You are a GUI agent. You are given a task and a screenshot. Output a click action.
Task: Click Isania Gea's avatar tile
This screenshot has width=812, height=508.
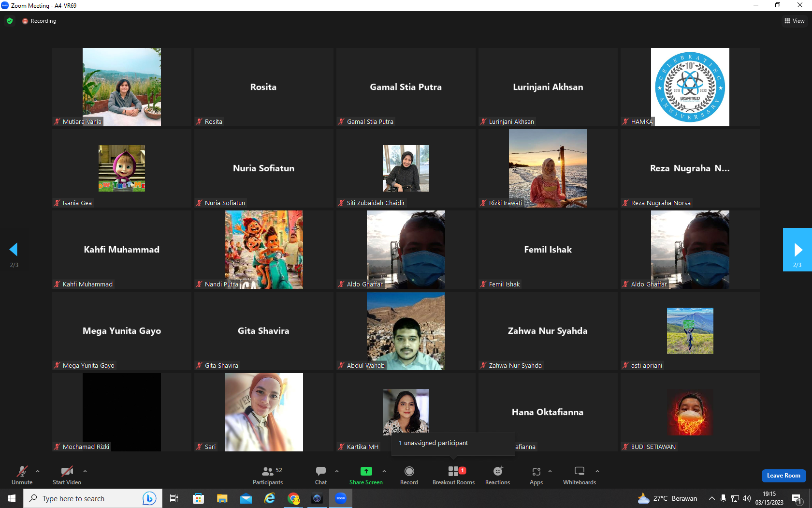(122, 168)
